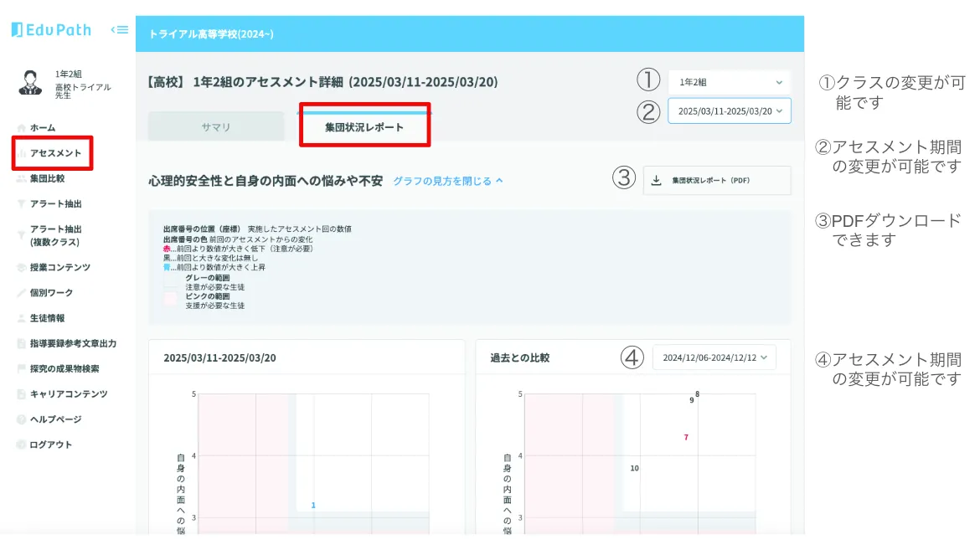Screen dimensions: 980x550
Task: Click the pencil icon beside 個別ワーク
Action: [x=21, y=292]
